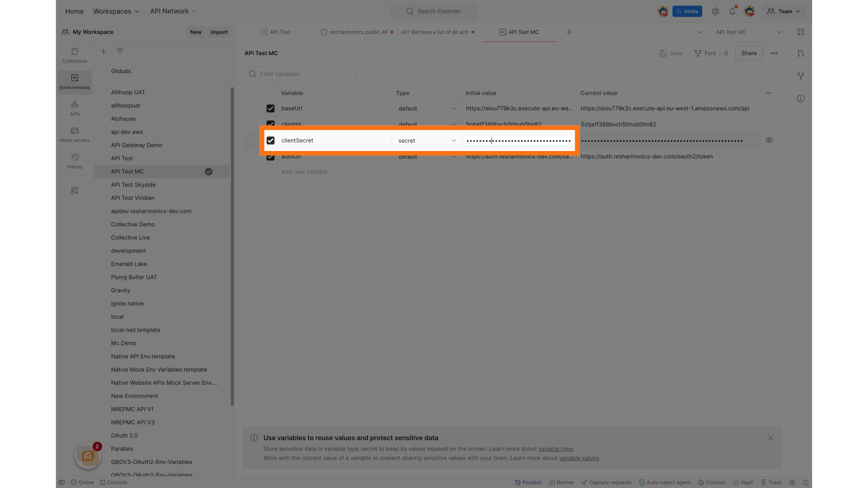The height and width of the screenshot is (488, 868).
Task: Open the help icon in the status bar
Action: [x=805, y=483]
